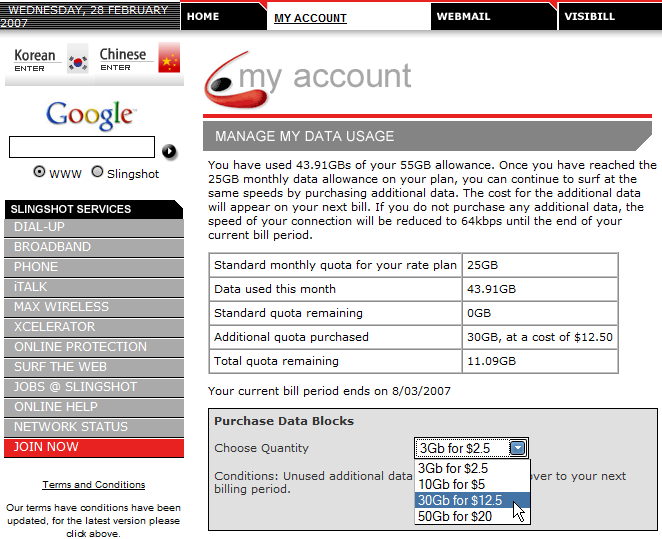Image resolution: width=662 pixels, height=539 pixels.
Task: Check NETWORK STATUS menu item
Action: point(94,427)
